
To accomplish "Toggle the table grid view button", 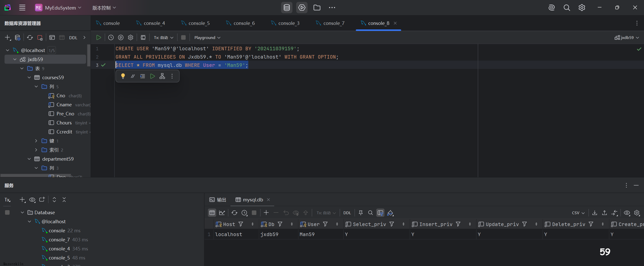I will [x=212, y=213].
